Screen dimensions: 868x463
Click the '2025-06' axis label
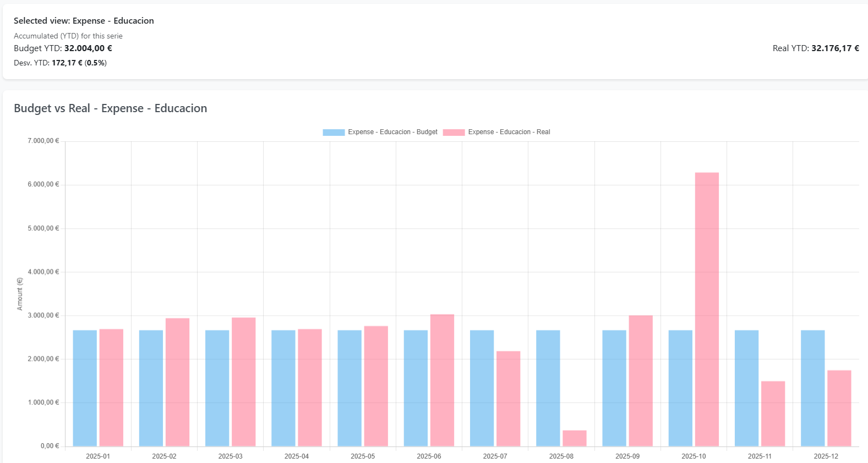(x=429, y=456)
